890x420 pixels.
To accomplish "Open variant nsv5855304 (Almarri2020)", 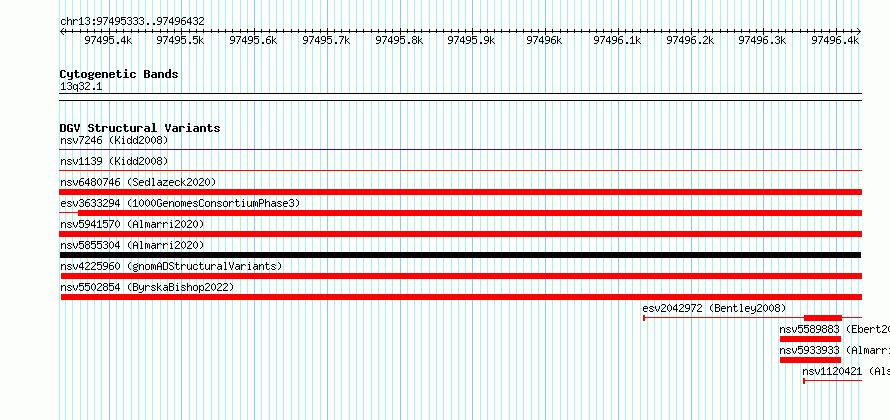I will coord(132,245).
